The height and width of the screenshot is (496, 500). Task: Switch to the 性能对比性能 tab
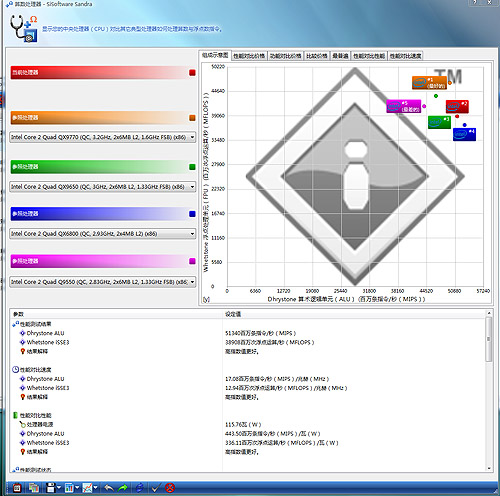point(369,56)
